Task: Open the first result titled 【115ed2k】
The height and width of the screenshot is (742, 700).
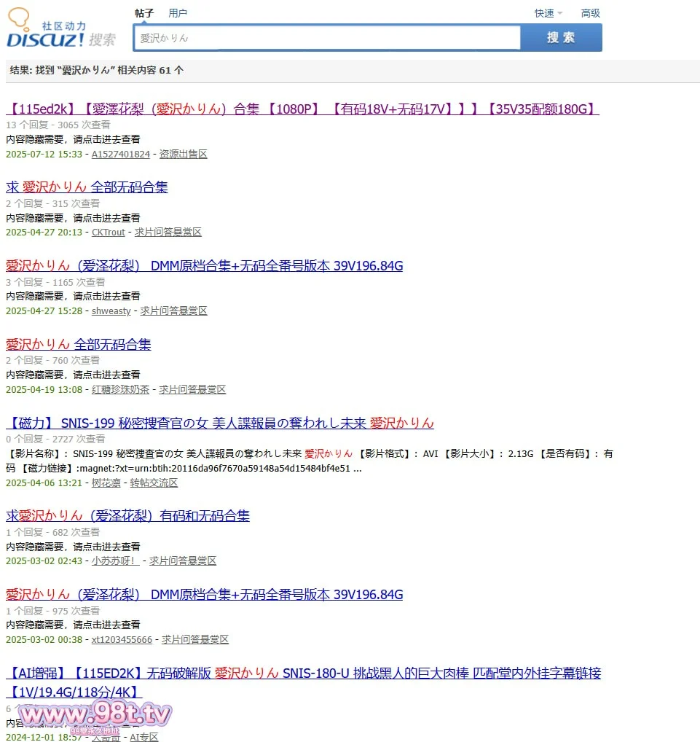Action: pyautogui.click(x=302, y=109)
